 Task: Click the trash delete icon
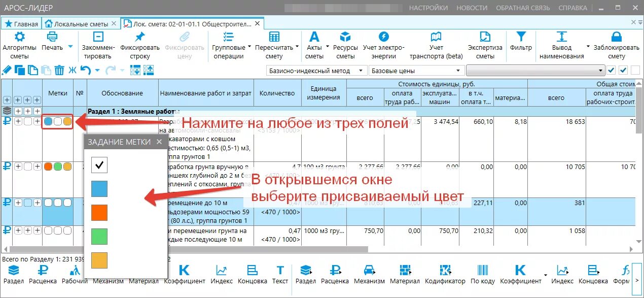pyautogui.click(x=59, y=70)
